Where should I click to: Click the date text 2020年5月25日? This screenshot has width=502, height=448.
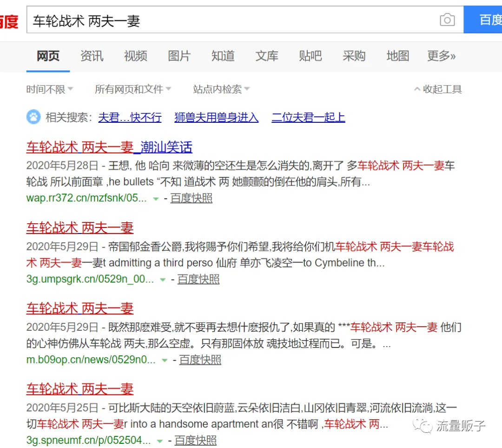(x=62, y=408)
